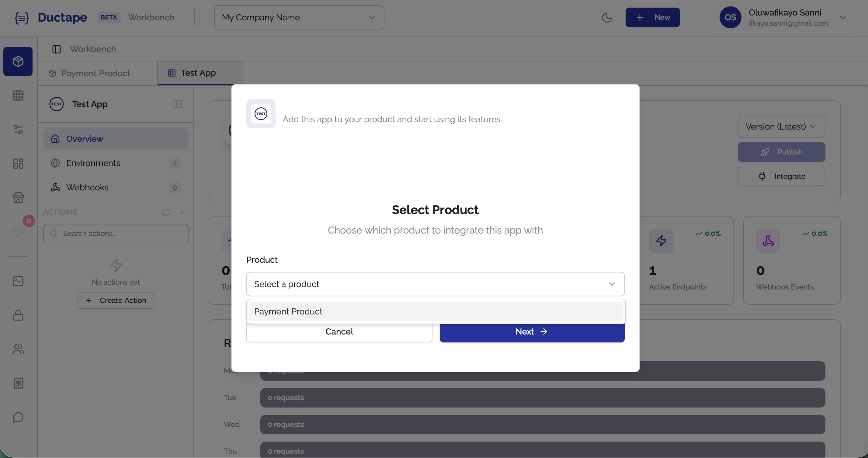Click the terminal icon in sidebar
This screenshot has width=868, height=458.
tap(18, 281)
